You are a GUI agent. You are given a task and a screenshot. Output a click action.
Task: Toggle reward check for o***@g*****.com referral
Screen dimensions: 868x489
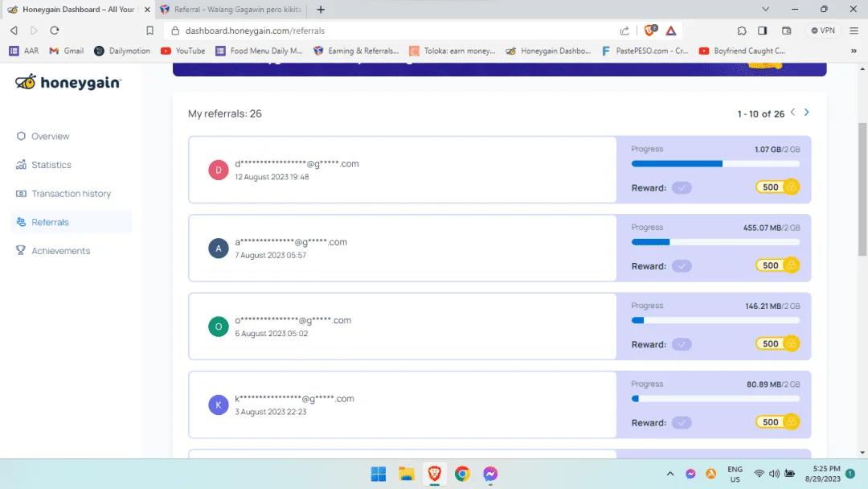pyautogui.click(x=682, y=344)
